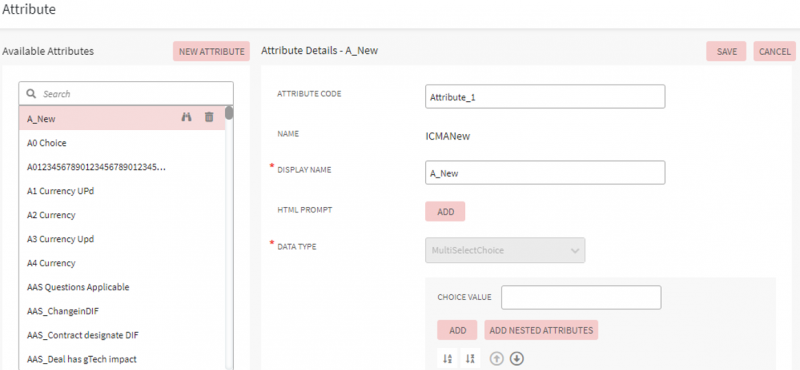Image resolution: width=800 pixels, height=370 pixels.
Task: Move choice value down with arrow icon
Action: 517,359
